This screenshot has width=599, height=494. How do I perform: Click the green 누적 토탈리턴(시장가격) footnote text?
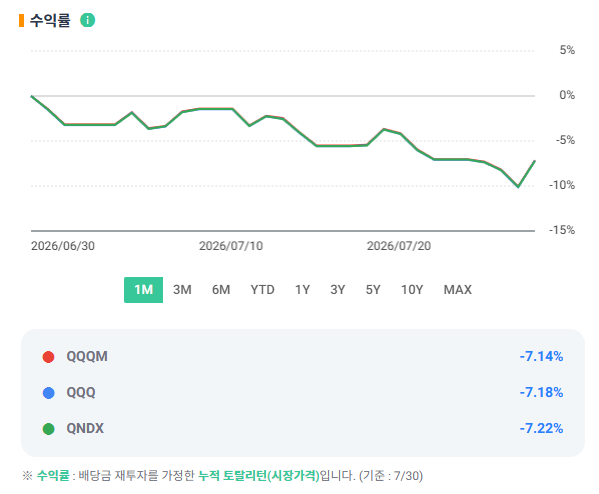coord(259,476)
